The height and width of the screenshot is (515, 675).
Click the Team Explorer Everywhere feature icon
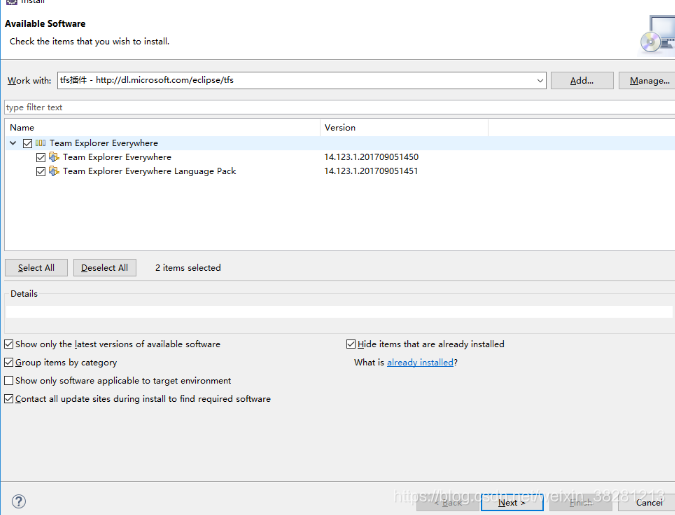pyautogui.click(x=54, y=157)
